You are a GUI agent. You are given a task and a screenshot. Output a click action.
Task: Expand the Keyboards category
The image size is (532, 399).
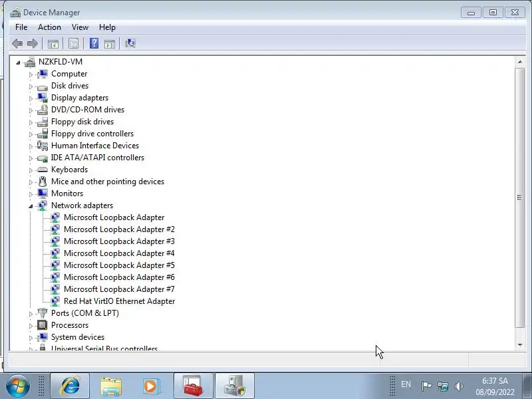pyautogui.click(x=31, y=170)
